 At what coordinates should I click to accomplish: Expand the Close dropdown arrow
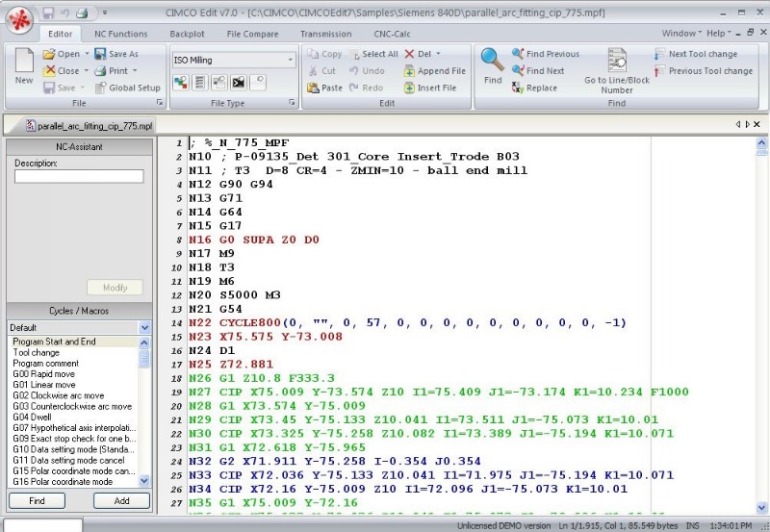click(x=87, y=70)
